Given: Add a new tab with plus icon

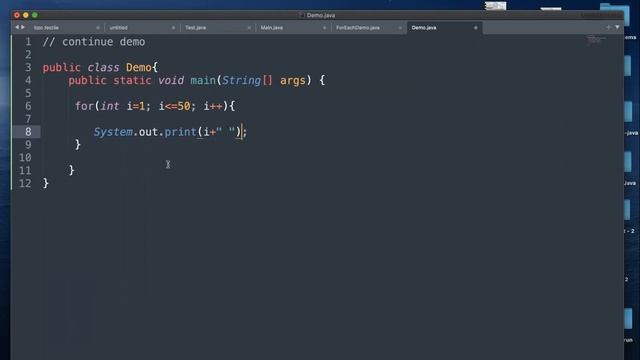Looking at the screenshot, I should (x=608, y=27).
